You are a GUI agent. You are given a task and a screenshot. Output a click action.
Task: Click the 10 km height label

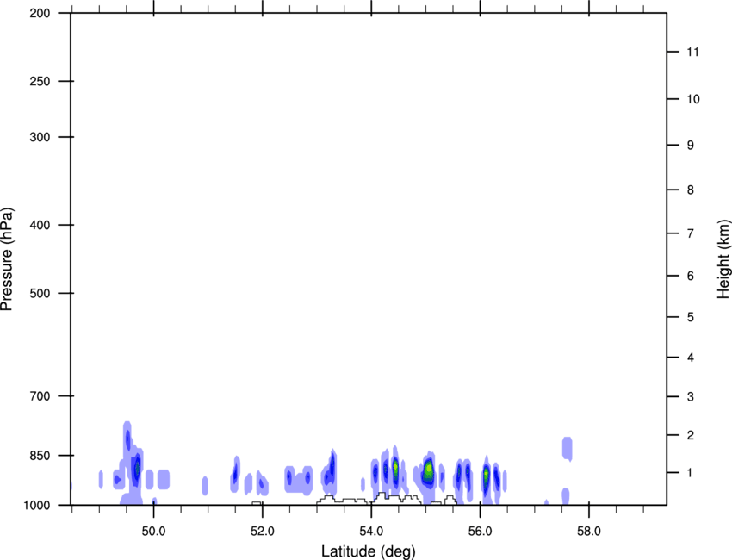[x=693, y=99]
